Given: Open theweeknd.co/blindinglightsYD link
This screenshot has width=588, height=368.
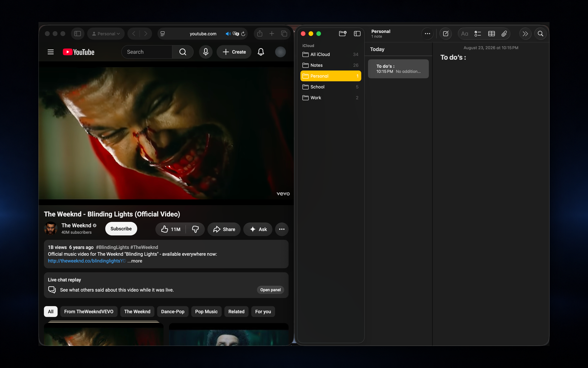Looking at the screenshot, I should click(87, 261).
